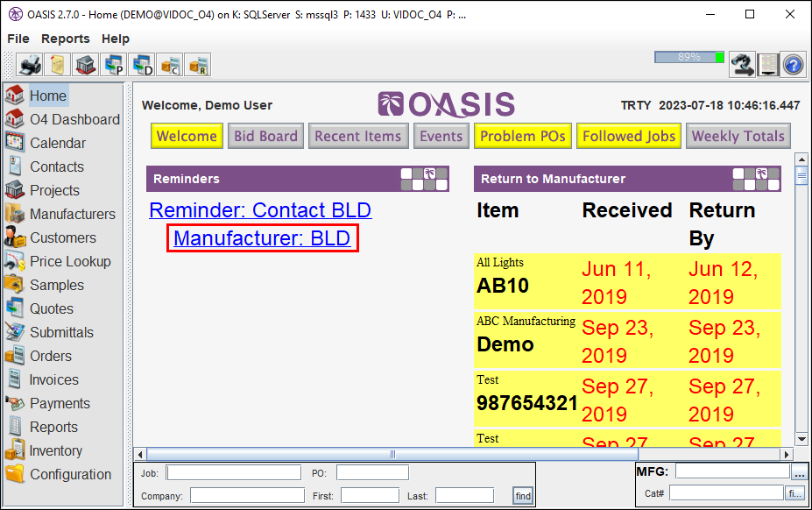Screen dimensions: 812x510
Task: Follow the 'Manufacturer: BLD' link
Action: tap(262, 237)
